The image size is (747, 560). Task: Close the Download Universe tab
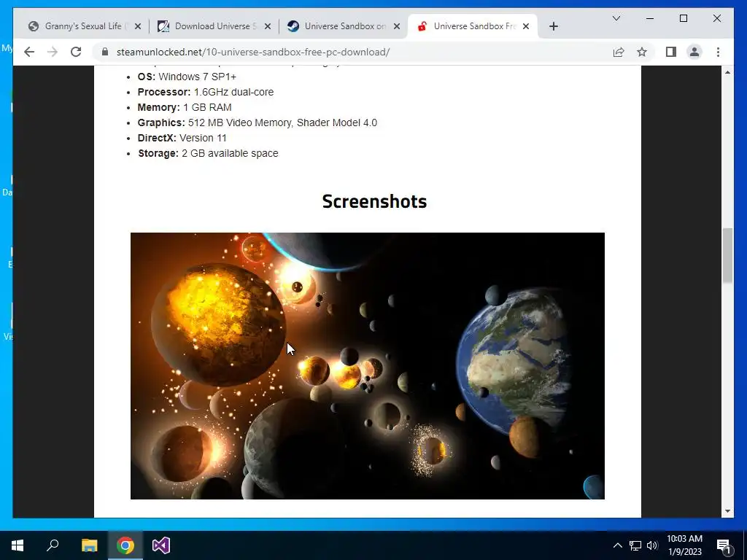click(x=268, y=26)
